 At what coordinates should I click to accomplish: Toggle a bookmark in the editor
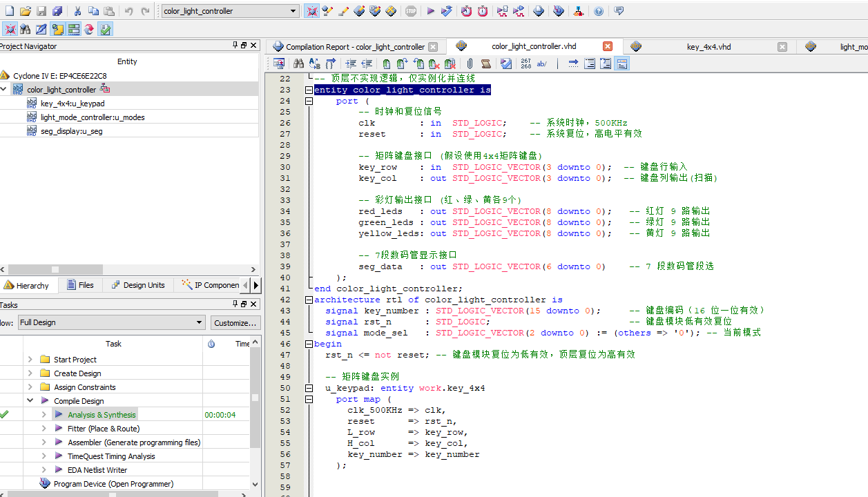click(387, 64)
